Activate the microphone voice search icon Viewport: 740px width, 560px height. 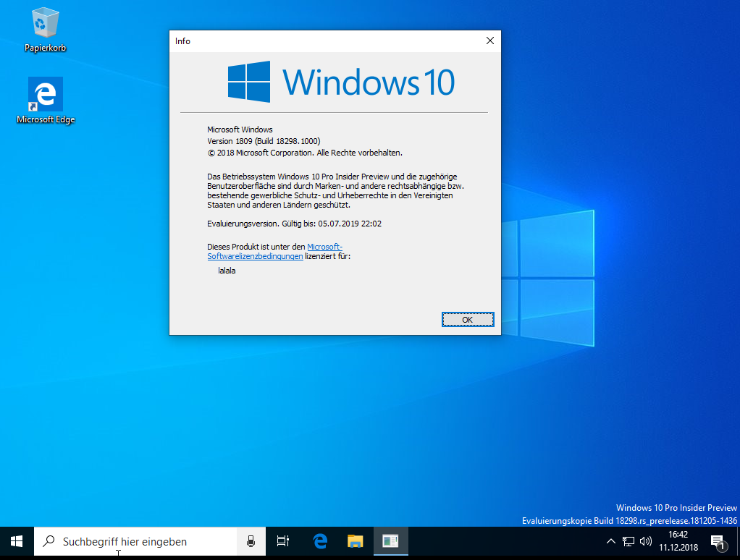click(251, 542)
